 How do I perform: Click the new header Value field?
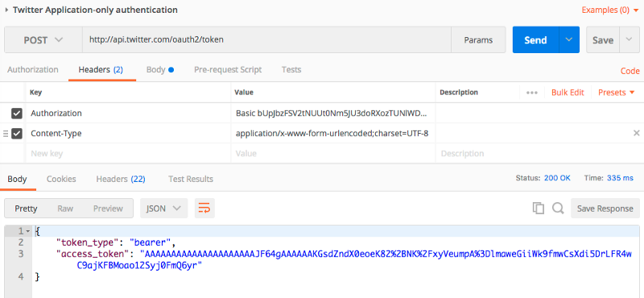(x=333, y=153)
